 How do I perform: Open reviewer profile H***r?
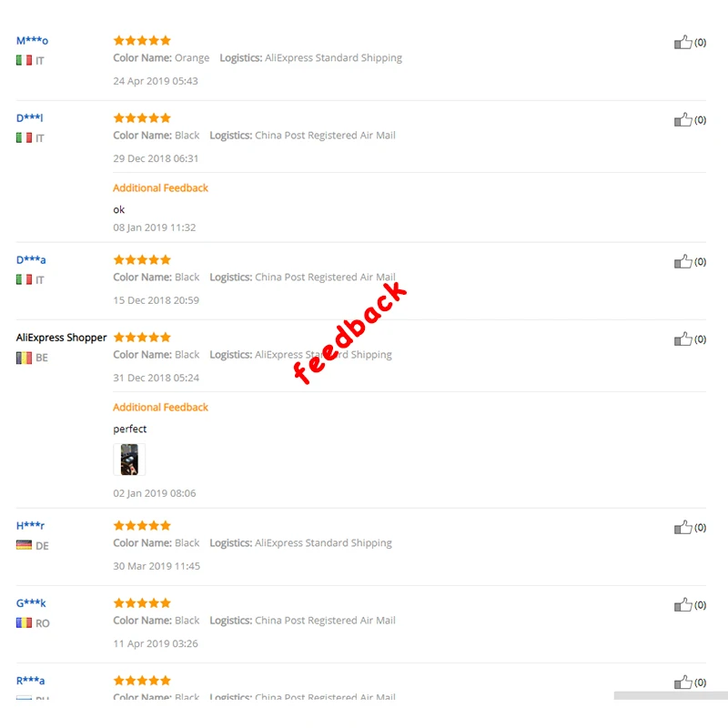coord(30,526)
